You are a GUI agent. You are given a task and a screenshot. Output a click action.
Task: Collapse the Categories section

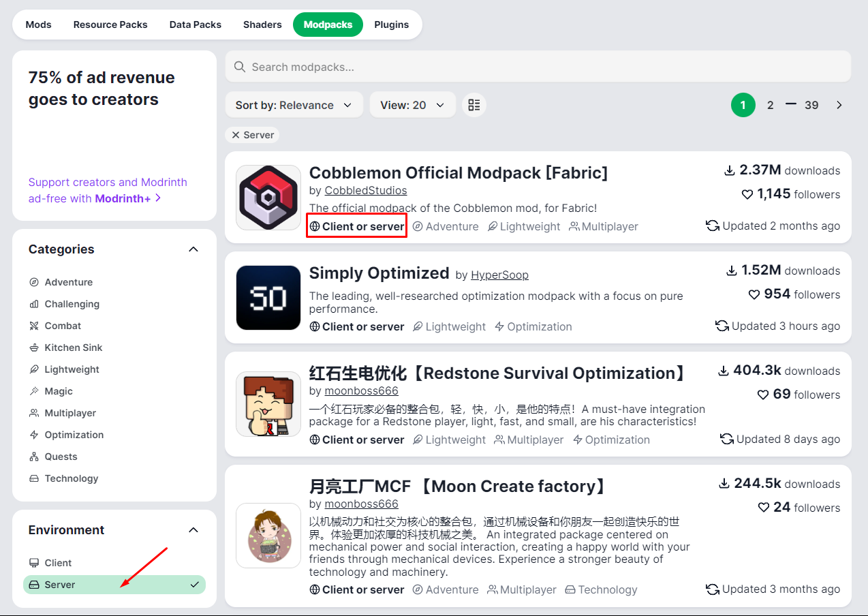pos(193,249)
